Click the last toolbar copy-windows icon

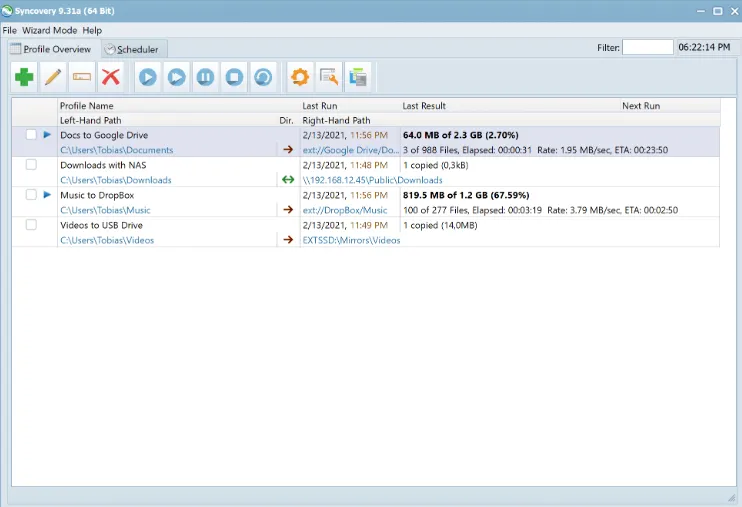coord(358,77)
